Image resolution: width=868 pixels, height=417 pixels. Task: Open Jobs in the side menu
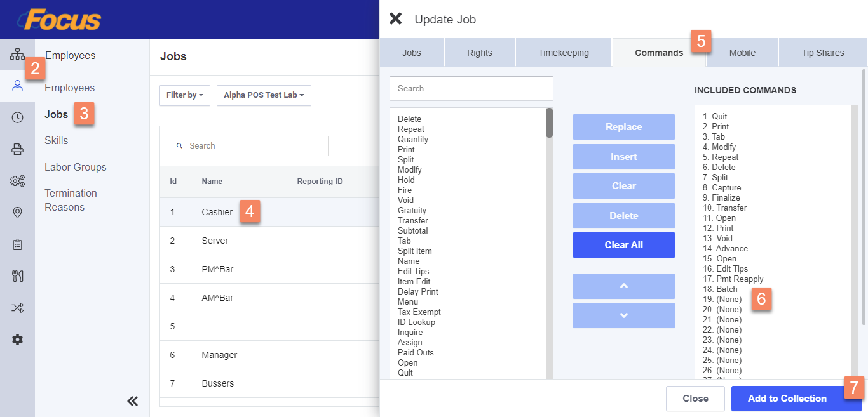57,115
